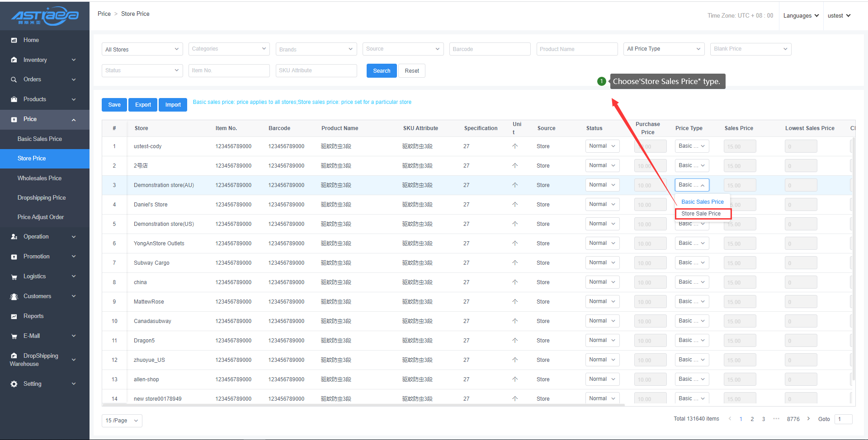Collapse the Price menu section

tap(74, 120)
